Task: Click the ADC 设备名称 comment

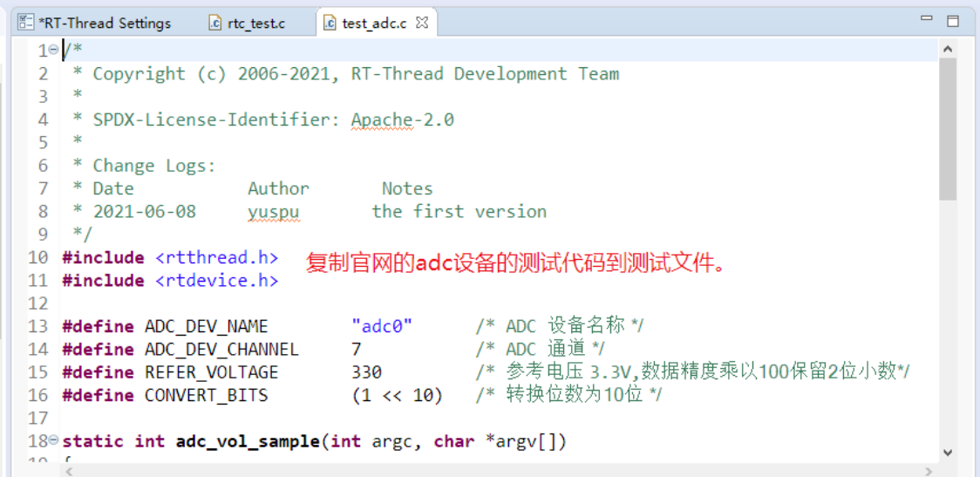Action: 560,326
